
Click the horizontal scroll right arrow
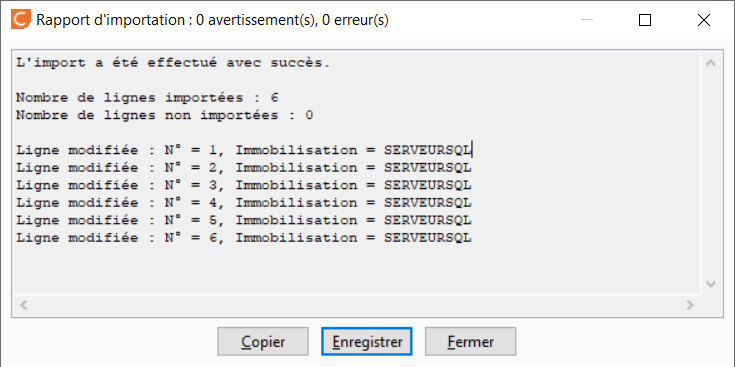coord(690,305)
